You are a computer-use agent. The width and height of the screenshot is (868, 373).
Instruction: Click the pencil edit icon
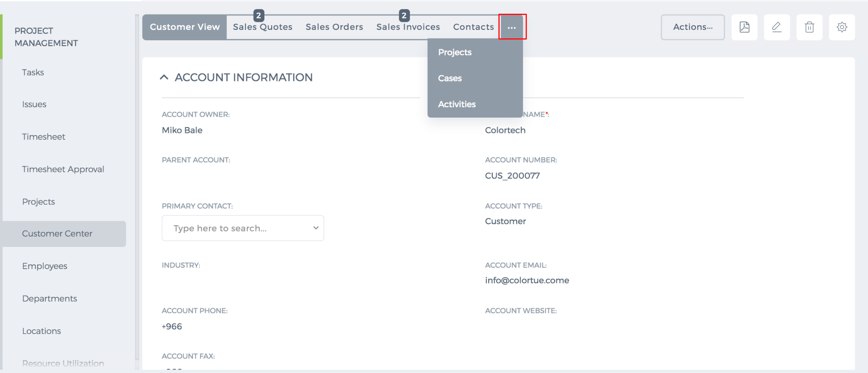(x=777, y=27)
